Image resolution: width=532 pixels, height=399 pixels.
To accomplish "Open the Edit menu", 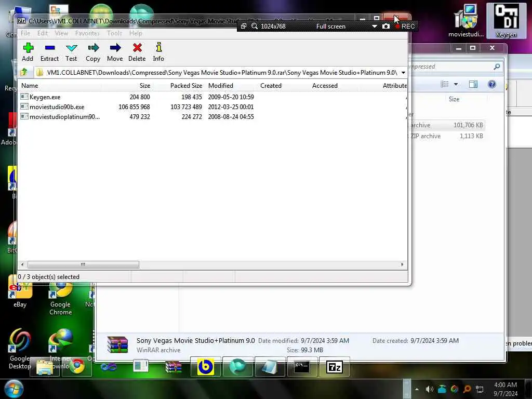I will [43, 33].
